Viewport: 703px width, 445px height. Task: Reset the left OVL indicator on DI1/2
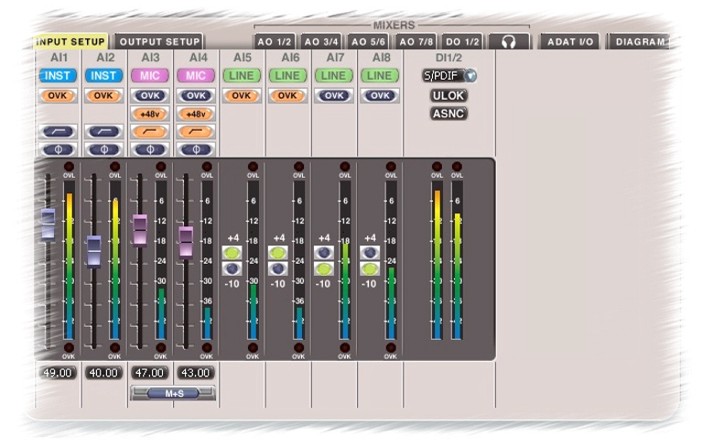(437, 166)
